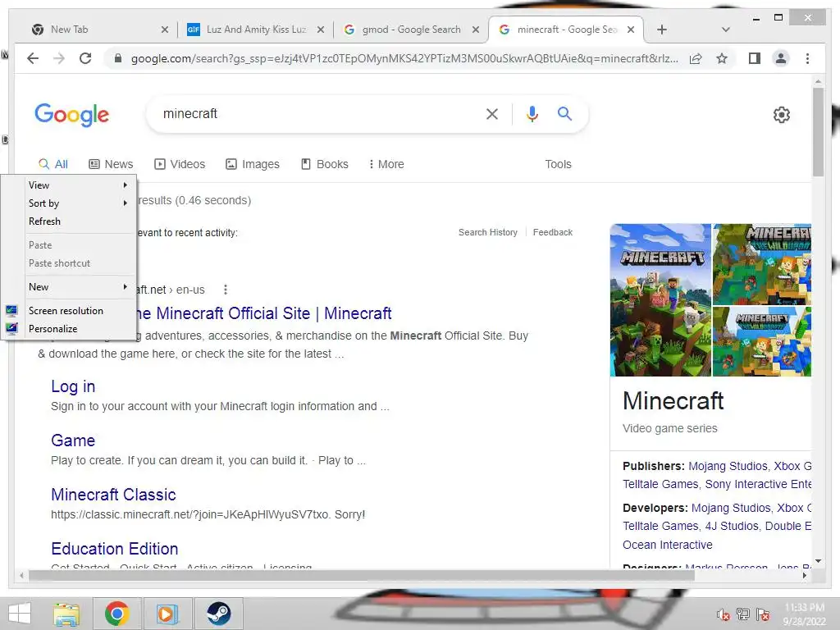The image size is (840, 630).
Task: Close the gmod - Google Search tab
Action: 475,30
